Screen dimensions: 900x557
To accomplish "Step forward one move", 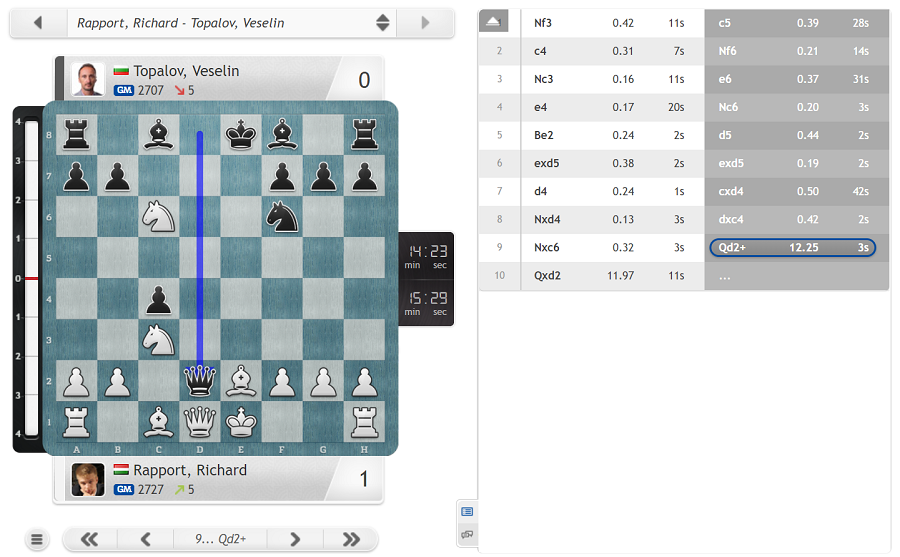I will (294, 540).
